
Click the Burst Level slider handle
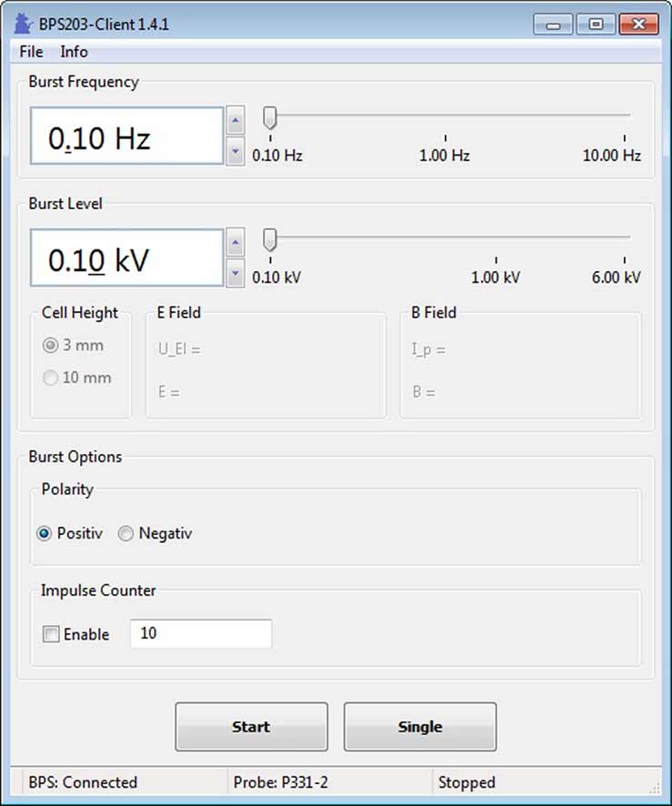point(270,239)
